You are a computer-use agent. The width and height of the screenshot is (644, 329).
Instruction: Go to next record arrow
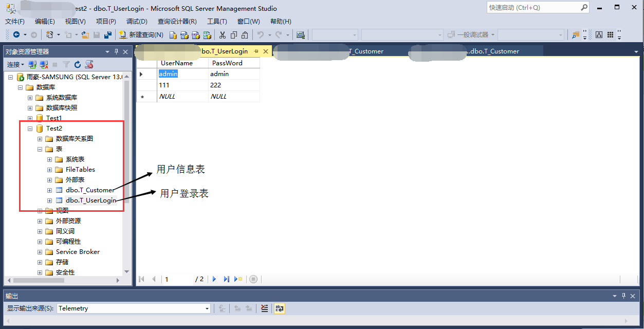tap(214, 279)
